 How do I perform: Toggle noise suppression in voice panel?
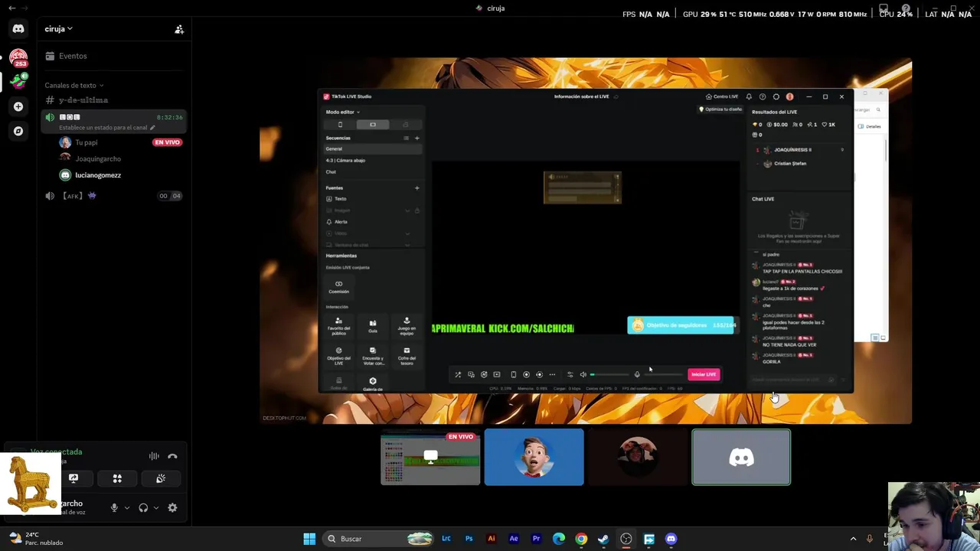154,456
